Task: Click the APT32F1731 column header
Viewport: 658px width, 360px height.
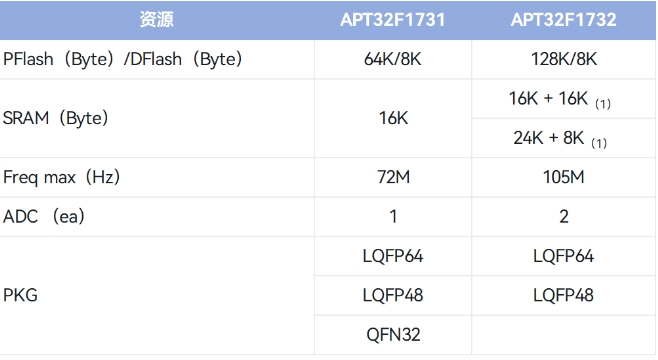Action: [393, 20]
